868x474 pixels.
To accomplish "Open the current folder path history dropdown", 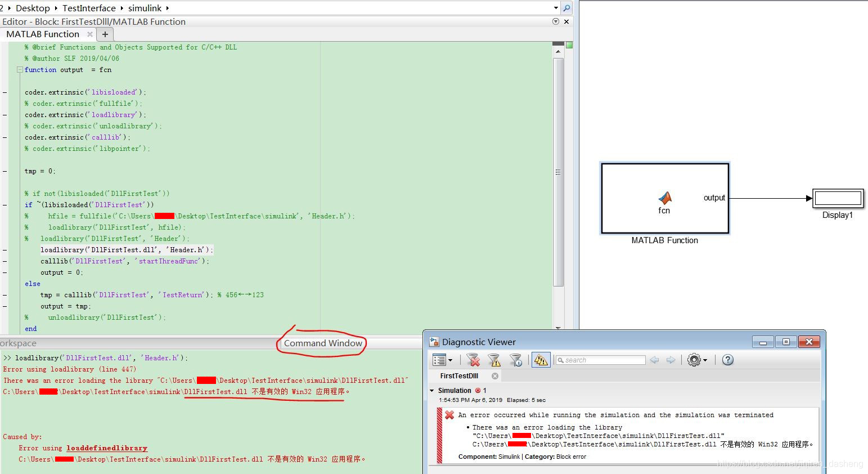I will (x=556, y=8).
